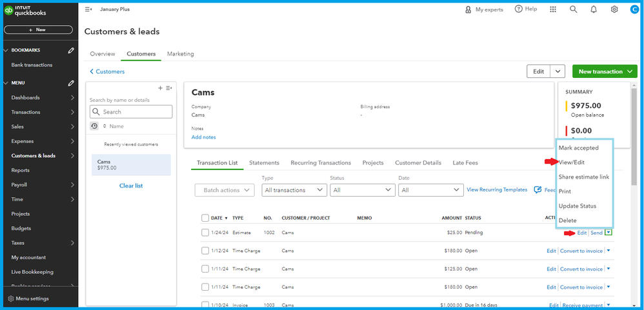Click the Help question mark icon
Viewport: 644px width, 310px height.
[519, 9]
